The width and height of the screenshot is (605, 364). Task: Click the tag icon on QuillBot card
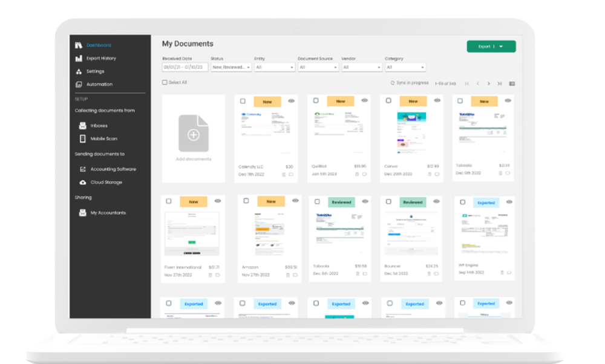pos(365,174)
